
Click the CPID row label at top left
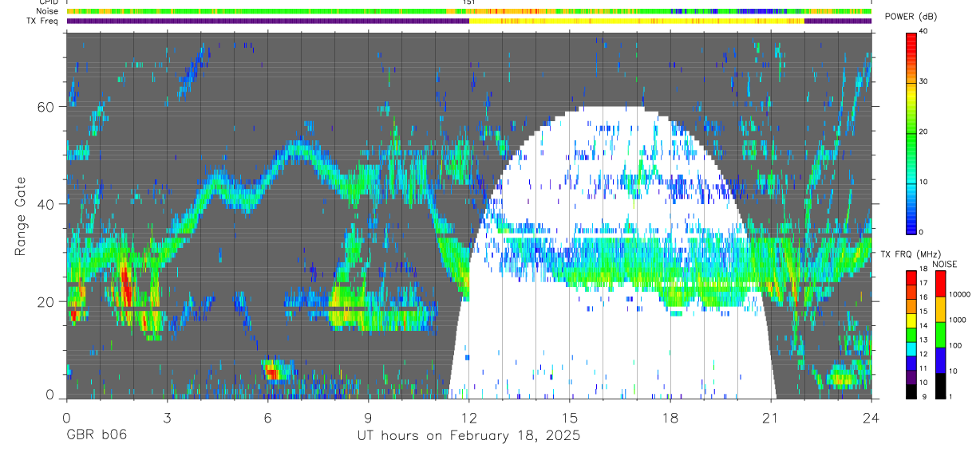click(49, 2)
